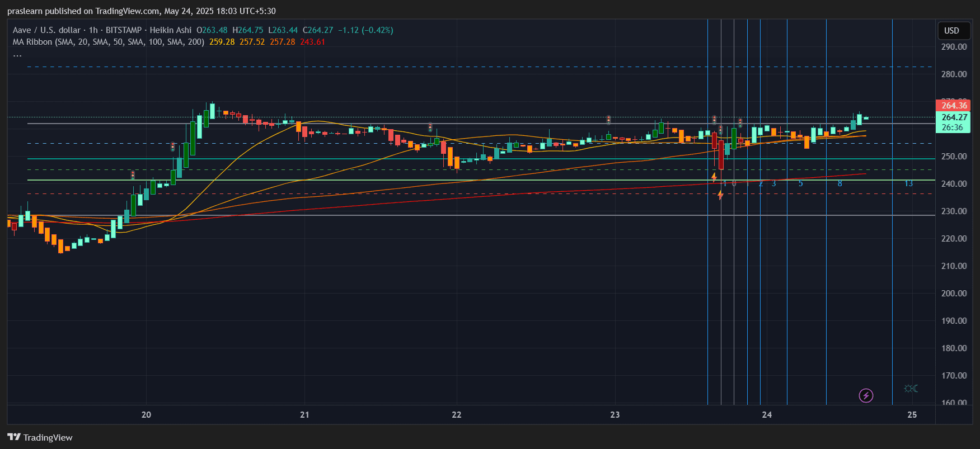Select the MA Ribbon indicator legend
The height and width of the screenshot is (449, 980).
click(108, 42)
